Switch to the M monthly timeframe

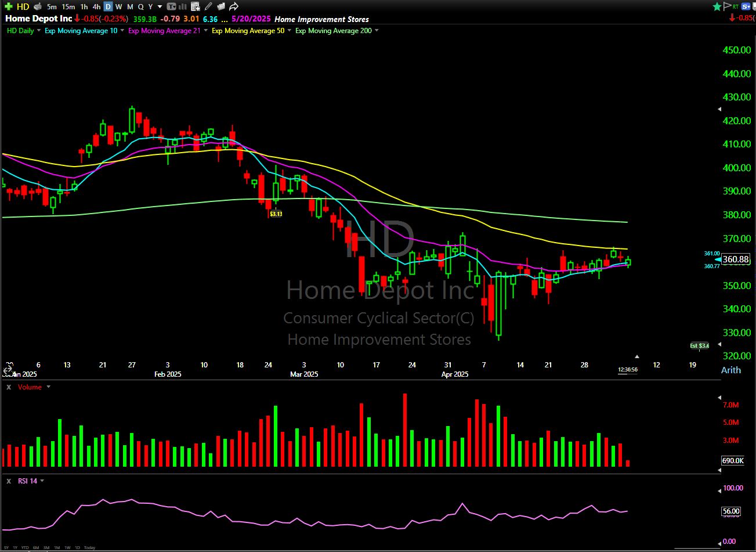[129, 6]
